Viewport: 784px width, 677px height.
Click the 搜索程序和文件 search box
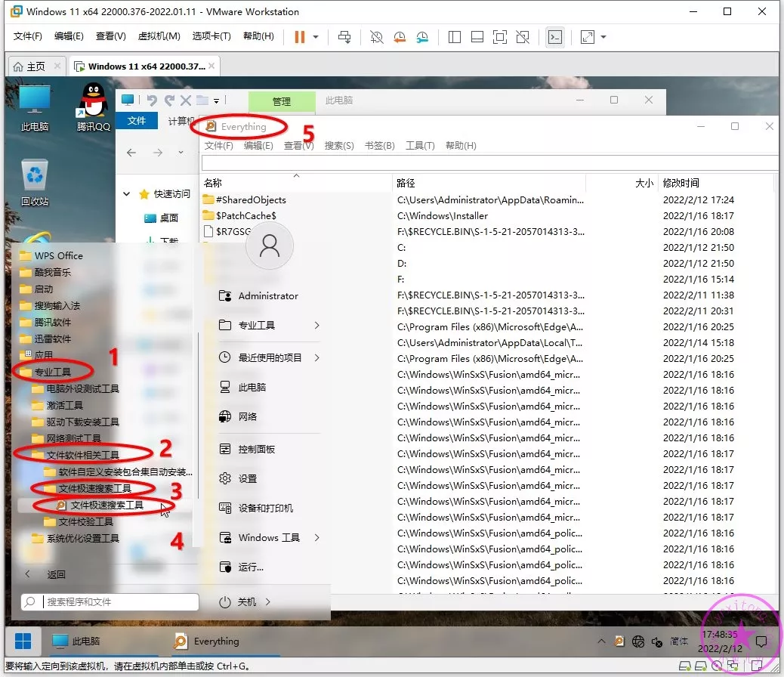110,602
